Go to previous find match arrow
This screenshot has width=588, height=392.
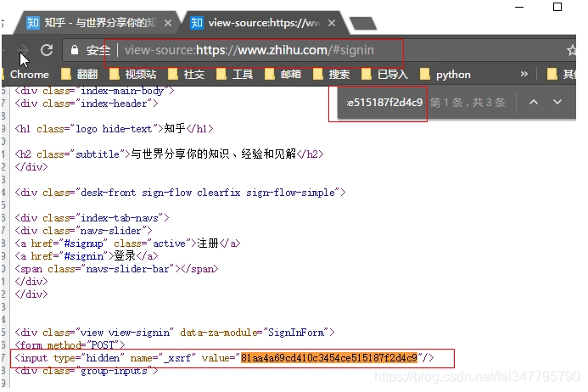[x=534, y=102]
